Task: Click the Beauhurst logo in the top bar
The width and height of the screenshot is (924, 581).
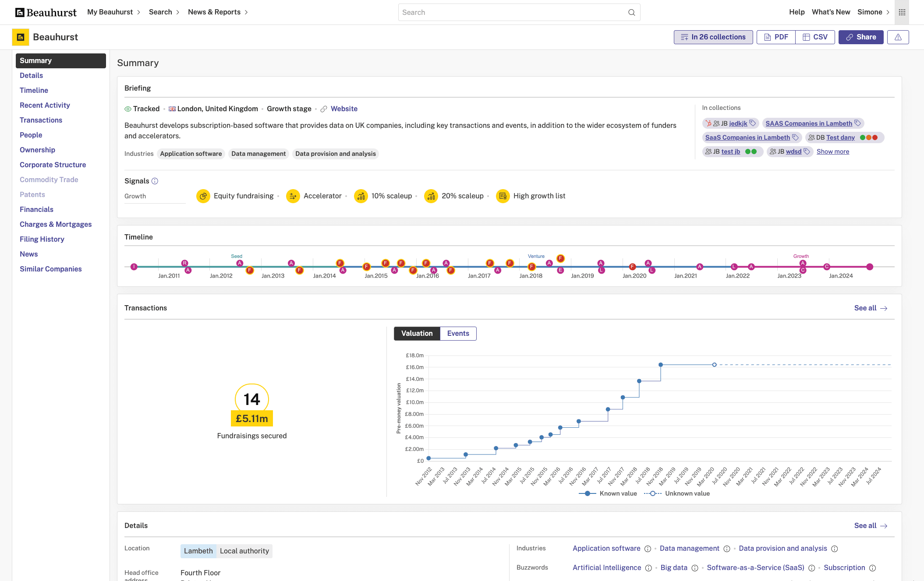Action: pos(46,12)
